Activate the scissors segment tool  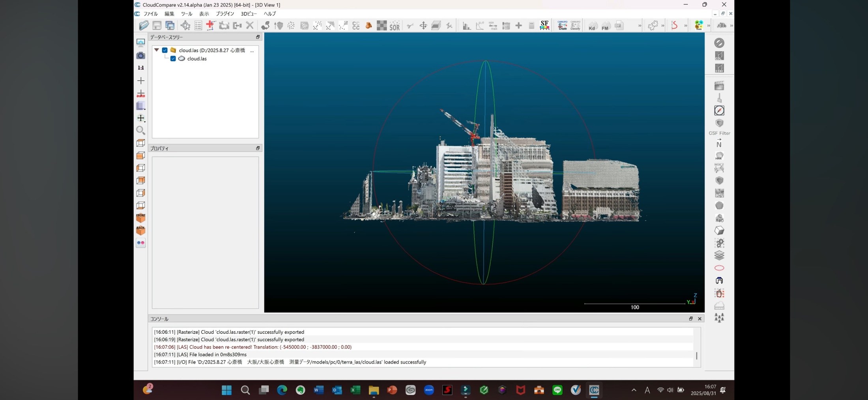(x=410, y=26)
